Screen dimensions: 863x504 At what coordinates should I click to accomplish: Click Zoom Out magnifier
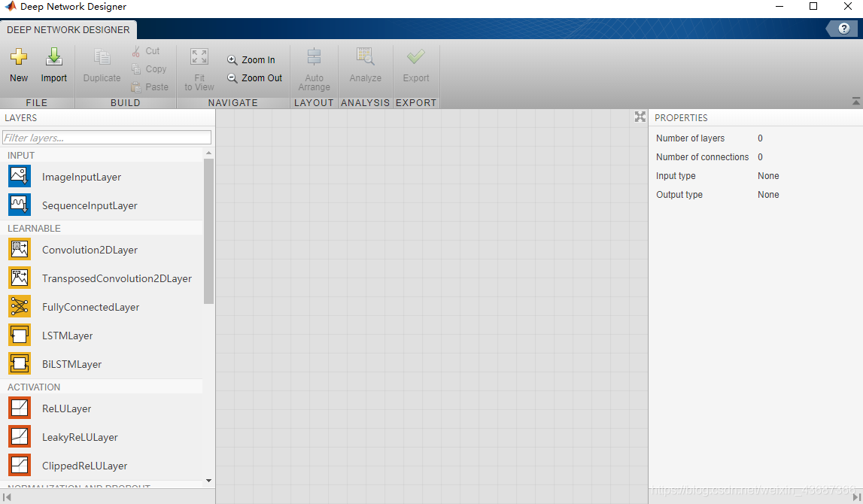(x=232, y=78)
